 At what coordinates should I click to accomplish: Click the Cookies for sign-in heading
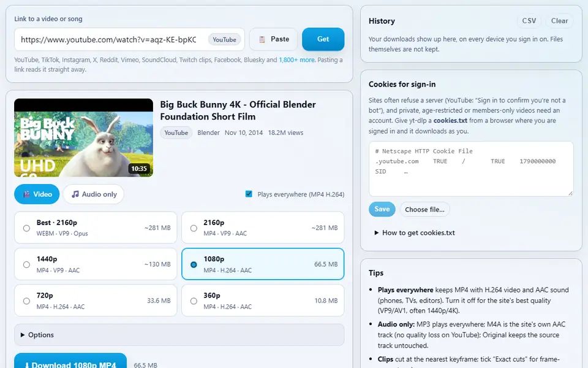(402, 84)
